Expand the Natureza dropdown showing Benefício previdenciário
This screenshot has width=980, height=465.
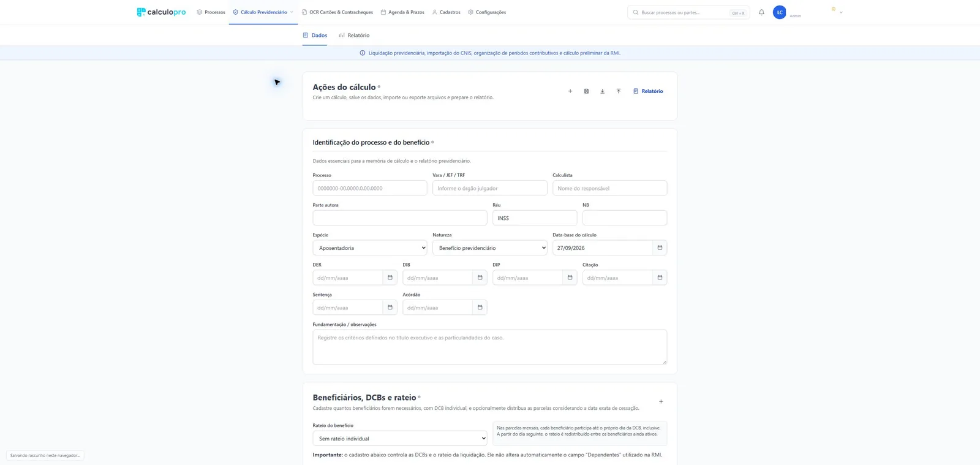pos(490,248)
